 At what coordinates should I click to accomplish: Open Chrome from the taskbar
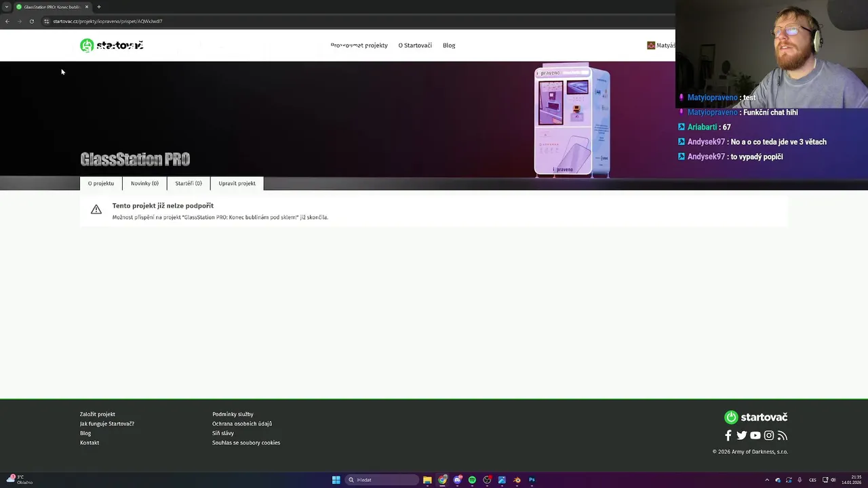tap(442, 480)
